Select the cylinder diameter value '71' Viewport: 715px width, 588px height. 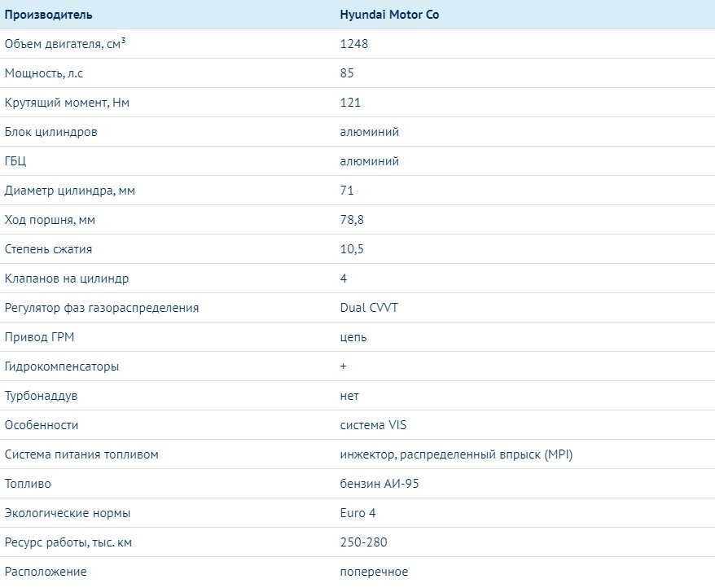click(x=347, y=191)
